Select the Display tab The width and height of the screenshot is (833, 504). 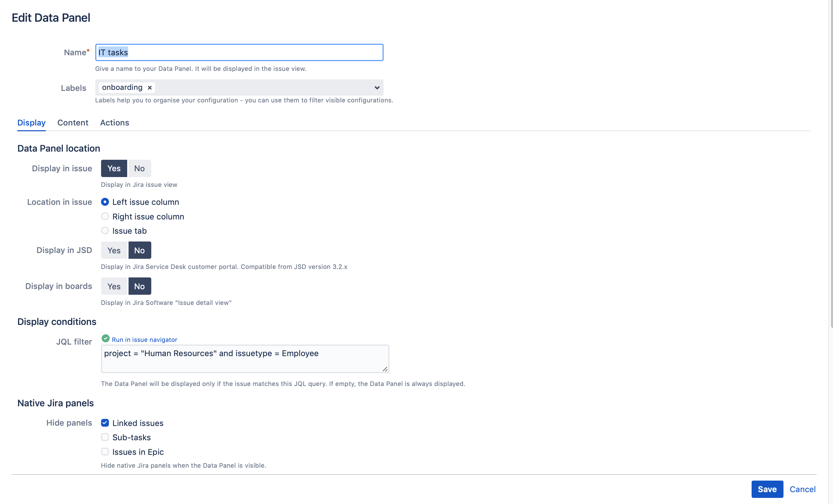[x=31, y=123]
